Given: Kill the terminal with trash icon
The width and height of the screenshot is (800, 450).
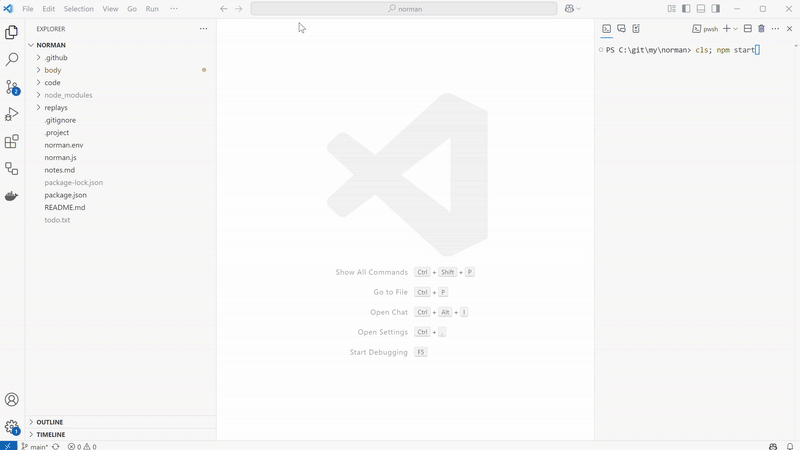Looking at the screenshot, I should coord(761,29).
